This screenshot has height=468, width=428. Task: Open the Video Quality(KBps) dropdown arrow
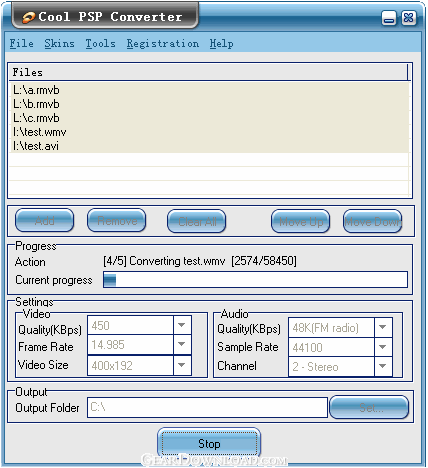[x=182, y=325]
